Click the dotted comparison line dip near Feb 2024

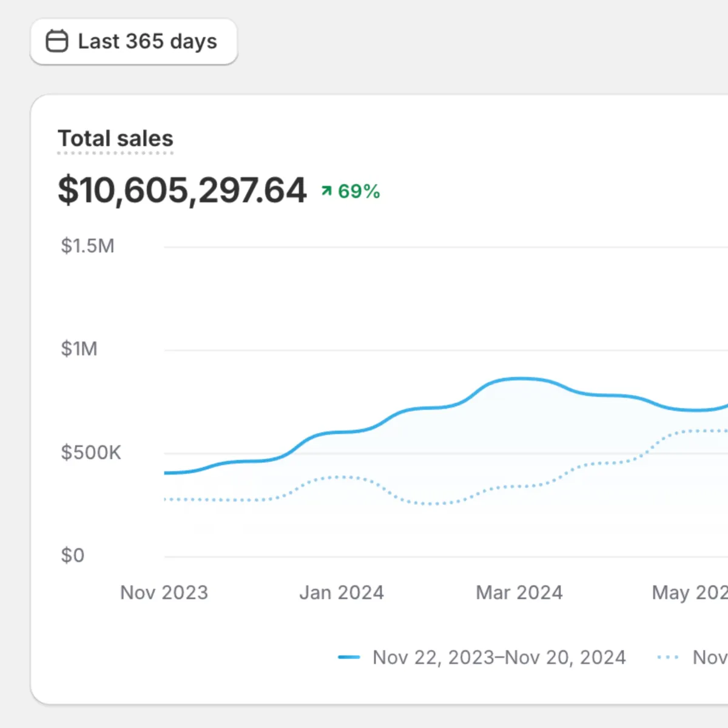432,504
